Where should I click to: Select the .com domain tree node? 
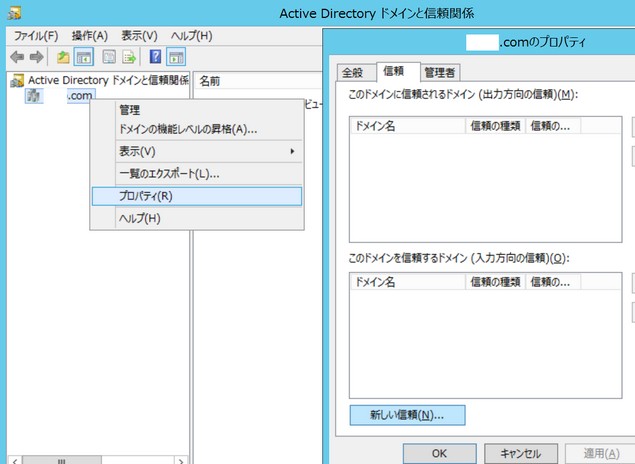pos(61,96)
